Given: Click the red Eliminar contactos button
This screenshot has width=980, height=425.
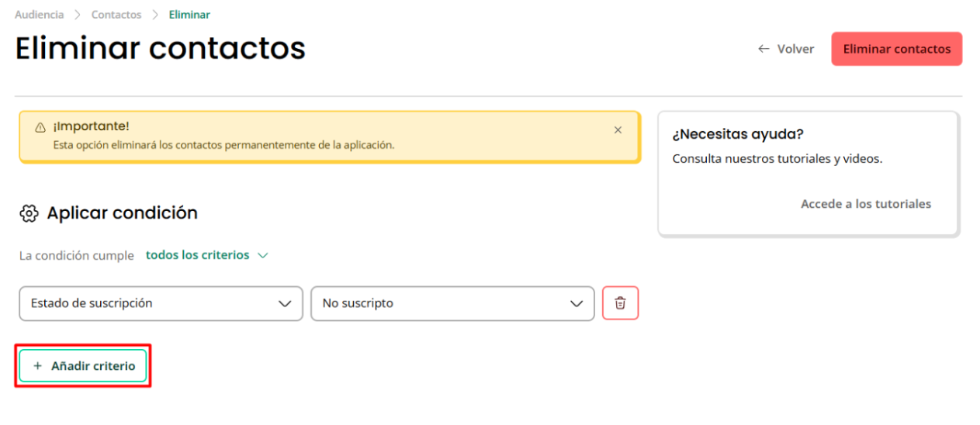Looking at the screenshot, I should 896,49.
